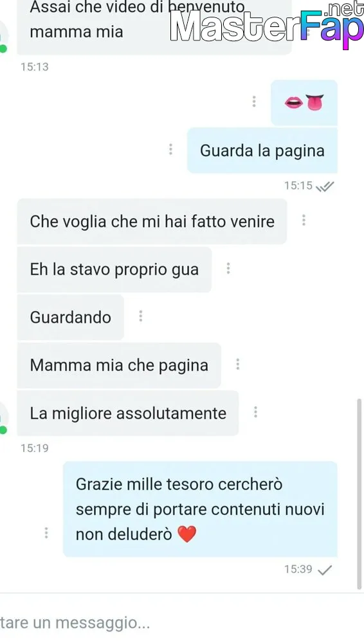364x643 pixels.
Task: Open three-dot menu beside 'Che voglia' message
Action: [304, 220]
